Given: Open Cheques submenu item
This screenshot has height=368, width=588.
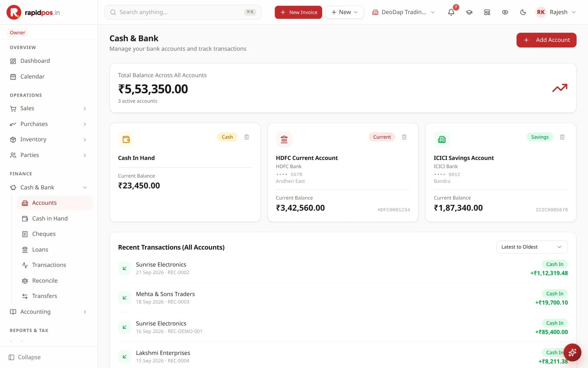Looking at the screenshot, I should click(x=55, y=234).
